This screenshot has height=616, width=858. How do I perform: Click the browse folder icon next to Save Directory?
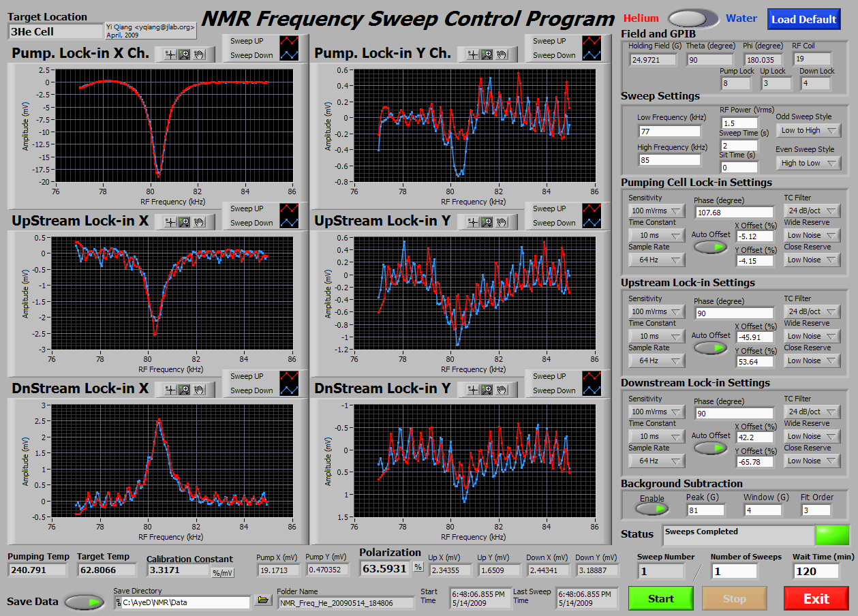(262, 600)
